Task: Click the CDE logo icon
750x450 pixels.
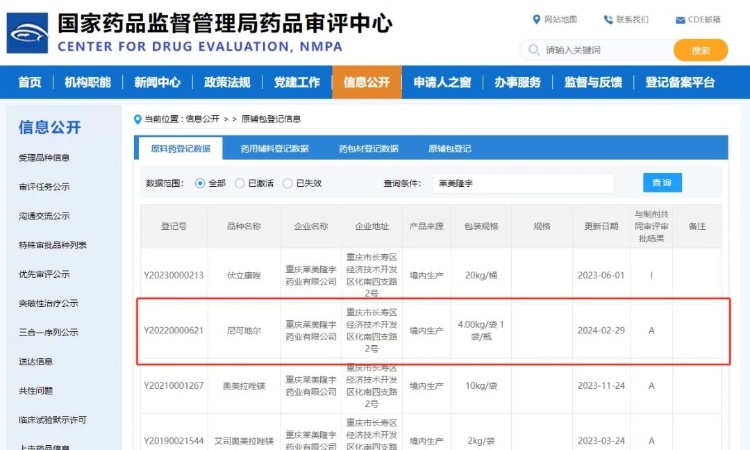Action: pos(27,32)
